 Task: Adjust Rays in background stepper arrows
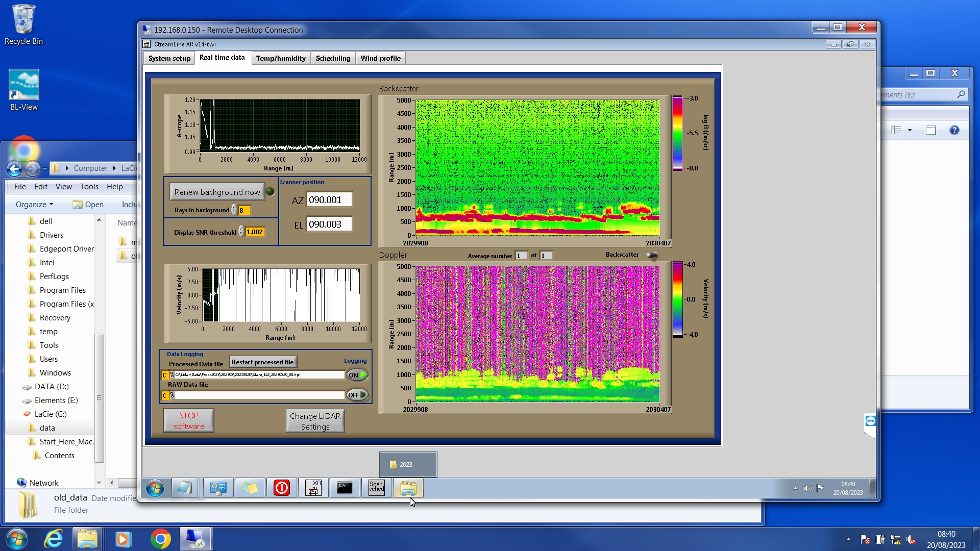tap(234, 210)
